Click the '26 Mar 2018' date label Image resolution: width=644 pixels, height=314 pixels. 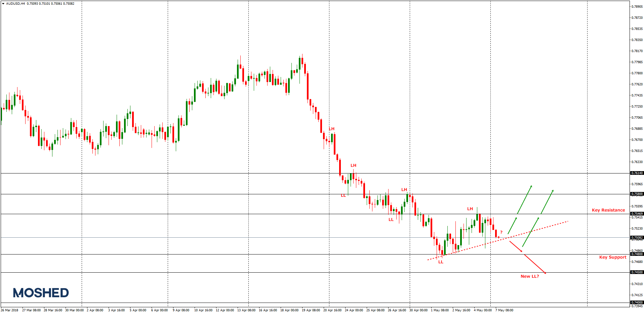coord(10,311)
